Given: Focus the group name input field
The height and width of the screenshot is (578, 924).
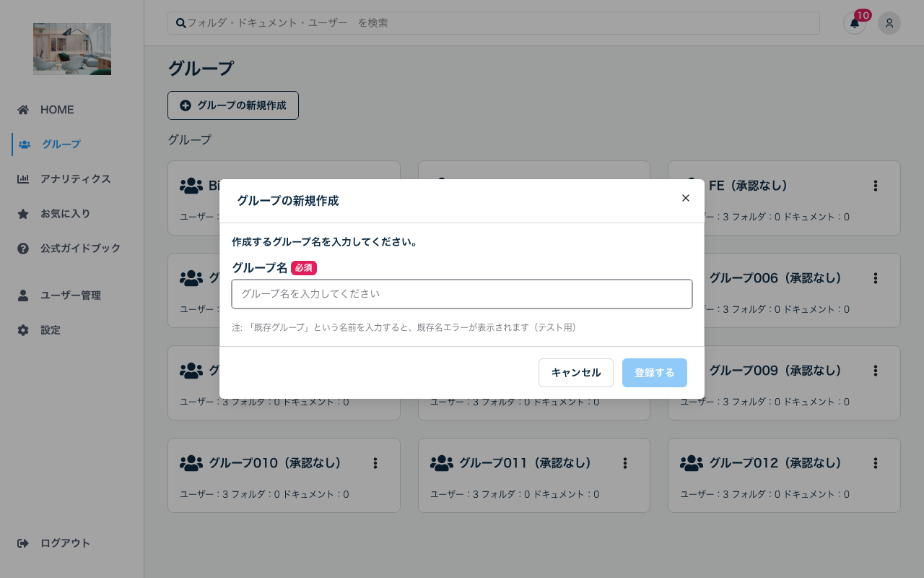Looking at the screenshot, I should [461, 294].
